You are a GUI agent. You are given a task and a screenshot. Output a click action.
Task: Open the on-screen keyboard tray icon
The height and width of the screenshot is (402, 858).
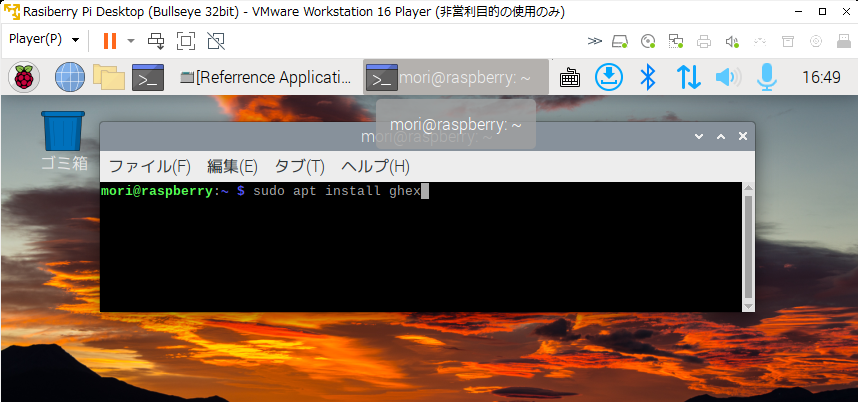pos(570,78)
